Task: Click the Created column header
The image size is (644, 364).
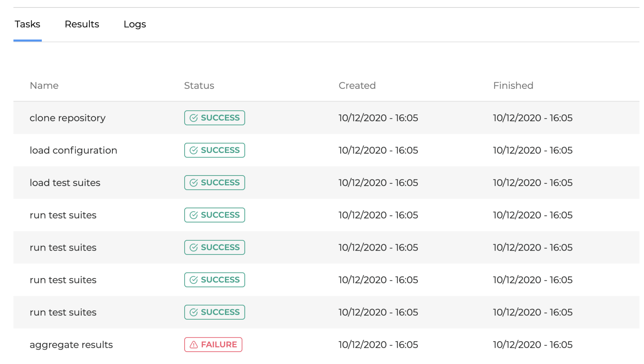Action: pos(357,85)
